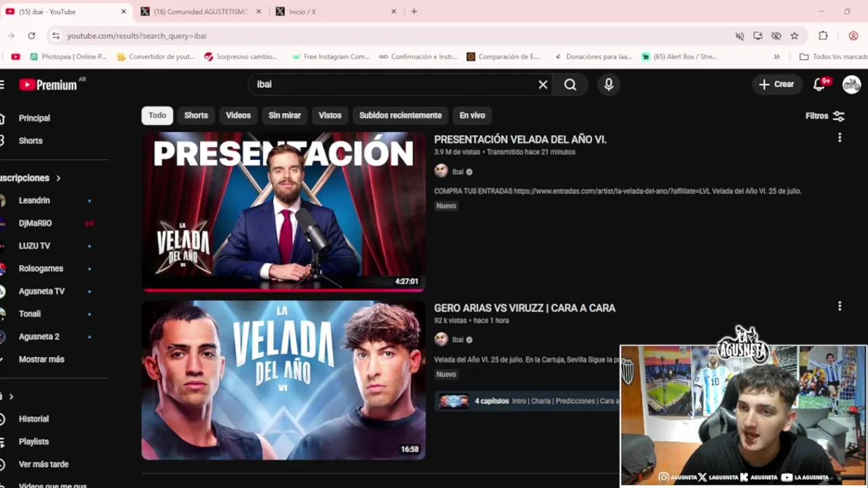Open options menu for Gero Arias vs Viruzz
This screenshot has height=488, width=868.
(840, 306)
